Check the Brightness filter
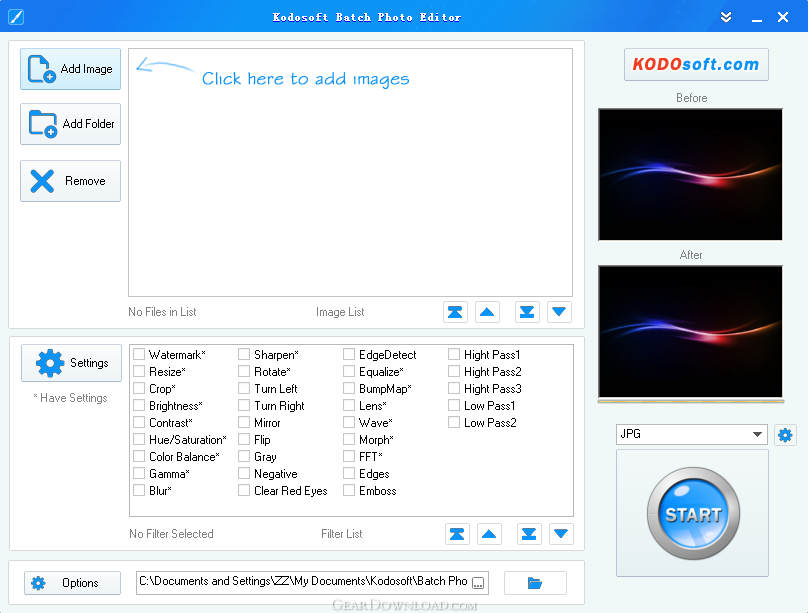 [139, 405]
